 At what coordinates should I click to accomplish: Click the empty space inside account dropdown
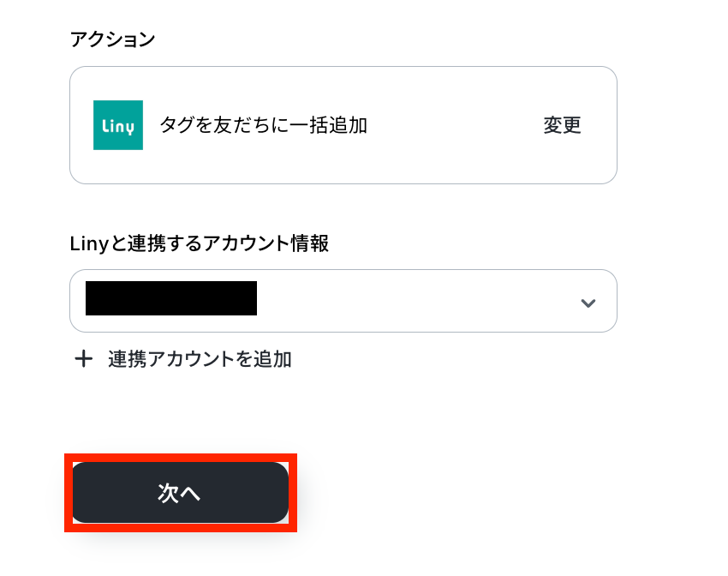point(411,301)
